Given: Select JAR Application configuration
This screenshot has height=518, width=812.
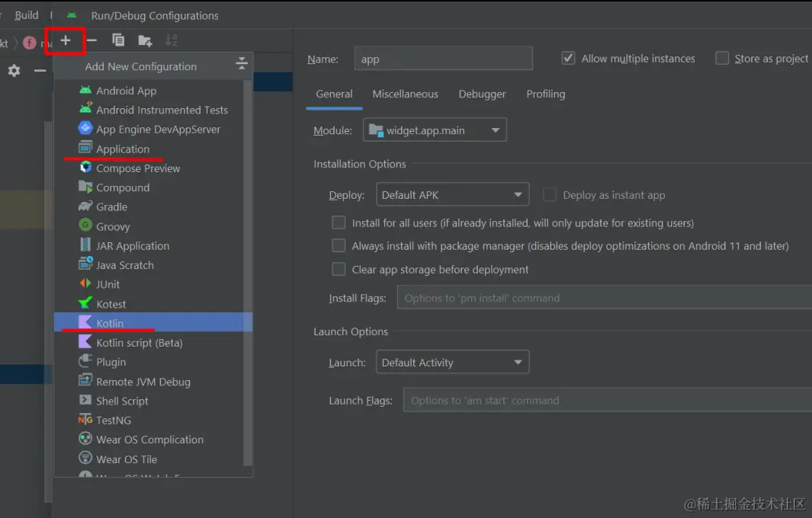Looking at the screenshot, I should [132, 245].
